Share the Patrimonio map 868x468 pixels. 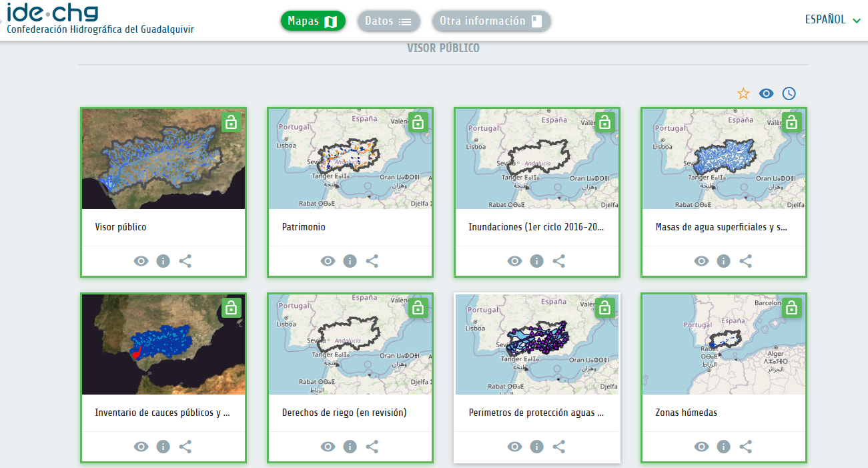372,261
